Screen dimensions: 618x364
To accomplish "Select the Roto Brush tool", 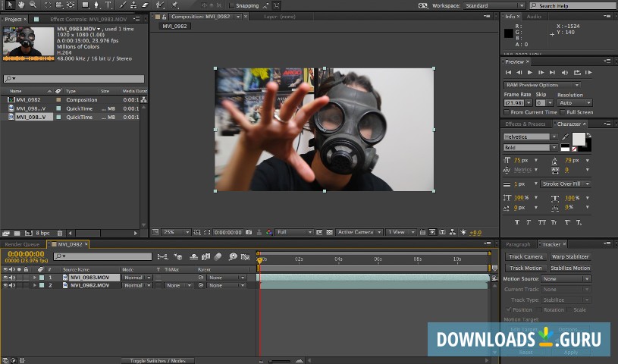I will click(x=160, y=5).
